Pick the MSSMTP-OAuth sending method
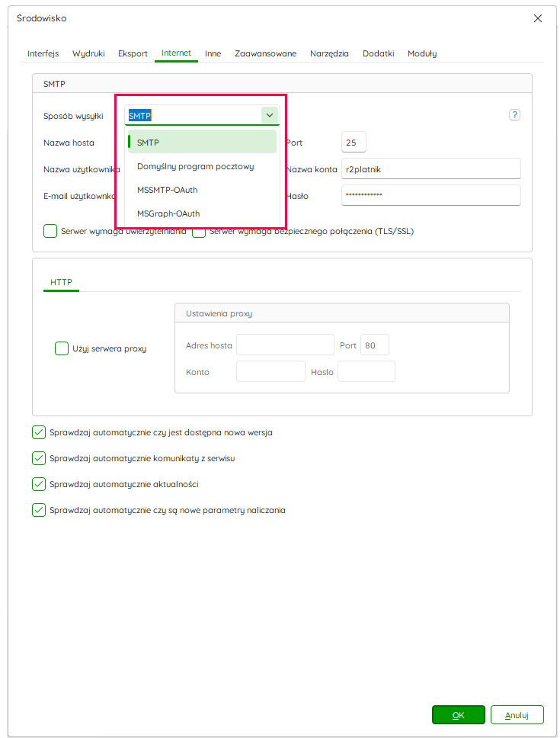This screenshot has width=560, height=738. [x=202, y=190]
